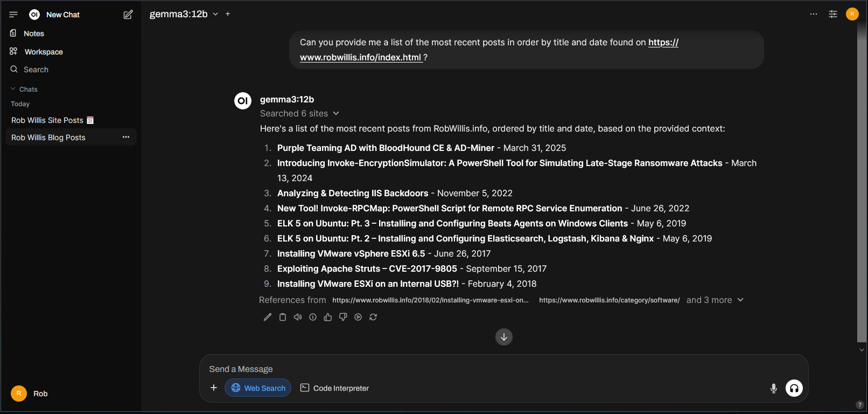Open the help question mark button

pyautogui.click(x=860, y=405)
